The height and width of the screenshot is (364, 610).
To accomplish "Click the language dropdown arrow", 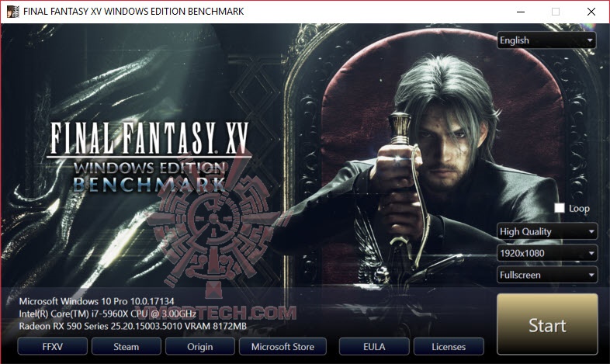I will (590, 40).
